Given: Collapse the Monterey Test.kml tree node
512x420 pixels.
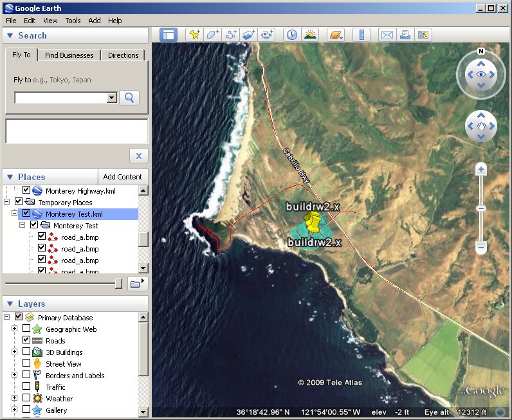Looking at the screenshot, I should tap(15, 214).
